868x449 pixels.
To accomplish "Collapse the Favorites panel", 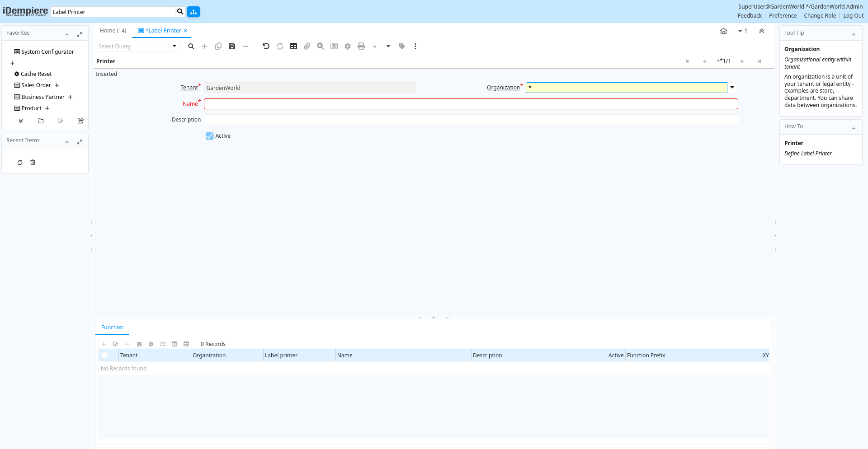I will (67, 34).
